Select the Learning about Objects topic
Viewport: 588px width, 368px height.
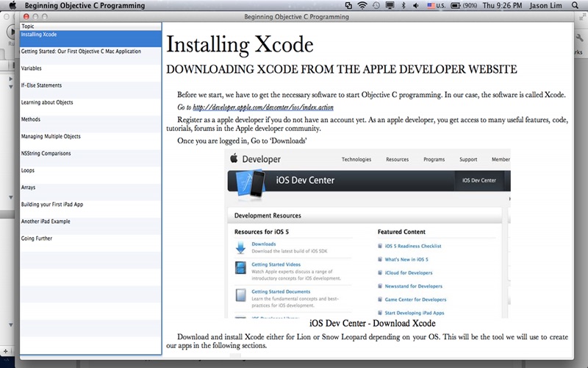point(90,107)
